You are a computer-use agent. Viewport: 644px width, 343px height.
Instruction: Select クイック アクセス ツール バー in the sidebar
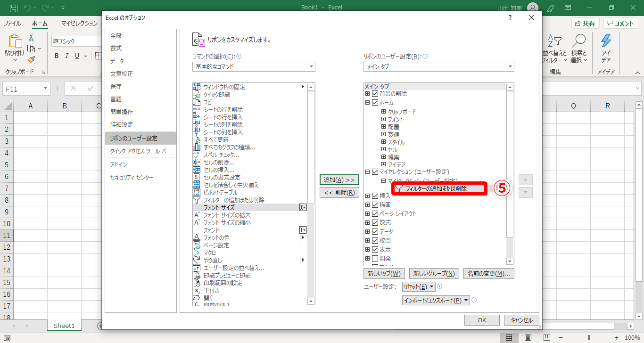click(x=140, y=151)
